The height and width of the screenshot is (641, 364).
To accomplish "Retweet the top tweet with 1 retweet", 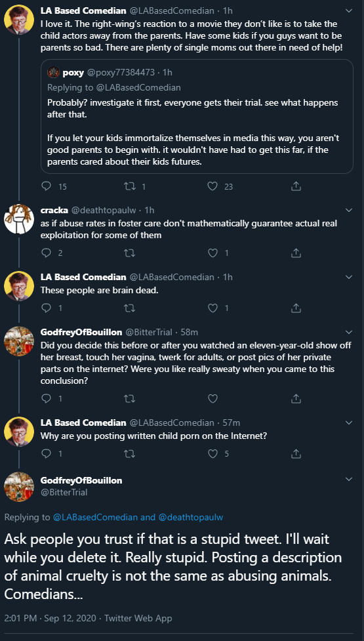I will click(129, 186).
